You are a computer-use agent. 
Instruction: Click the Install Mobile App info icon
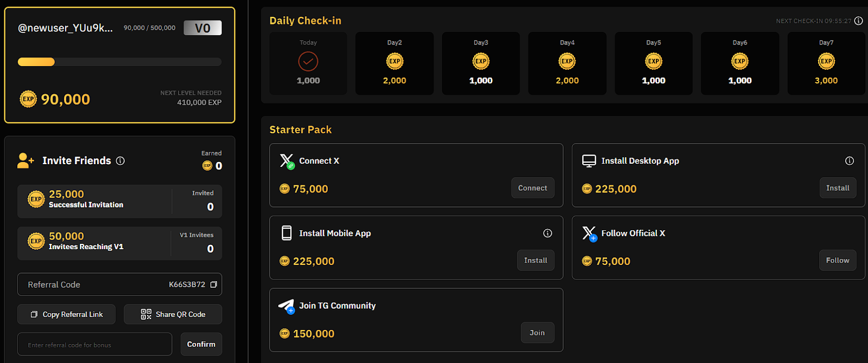coord(547,233)
